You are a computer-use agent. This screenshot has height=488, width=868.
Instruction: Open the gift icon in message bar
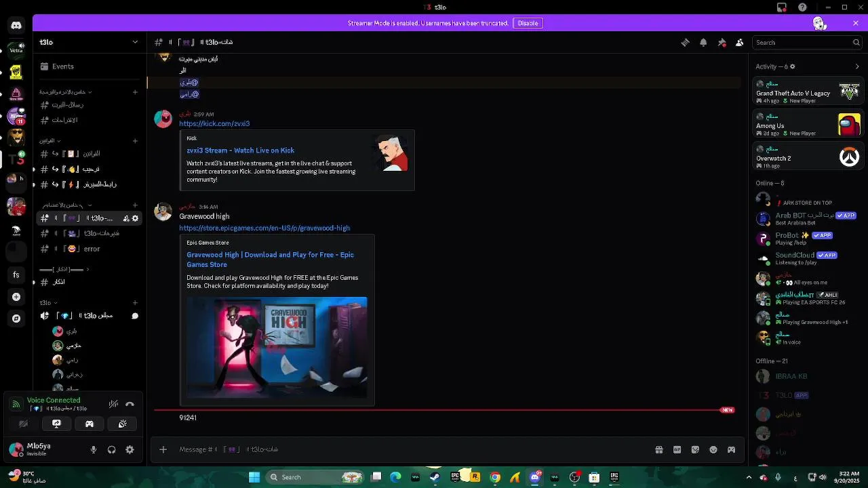coord(658,449)
